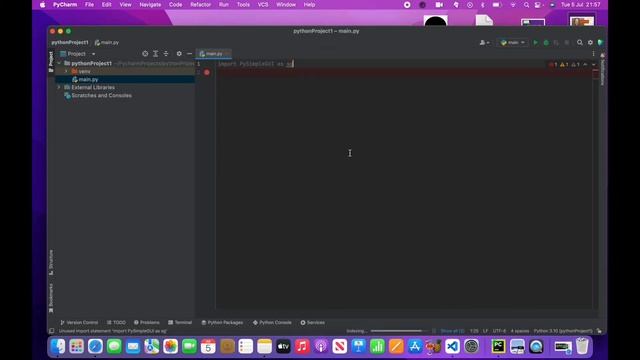Click on code line 1 in editor

[256, 64]
